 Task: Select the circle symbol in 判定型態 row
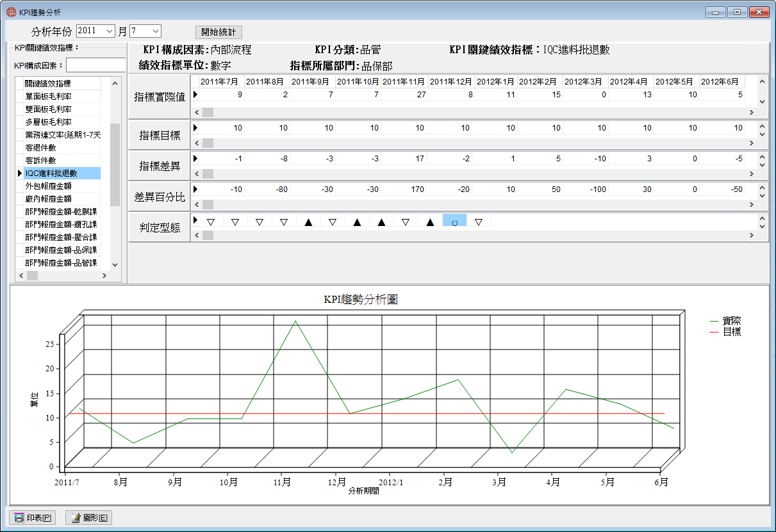[x=454, y=222]
